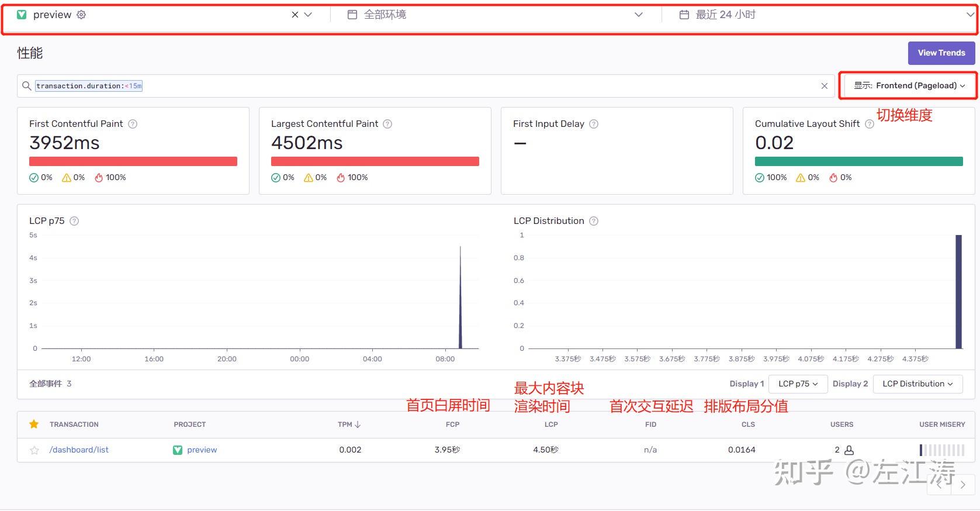Clear the selected preview project

295,15
